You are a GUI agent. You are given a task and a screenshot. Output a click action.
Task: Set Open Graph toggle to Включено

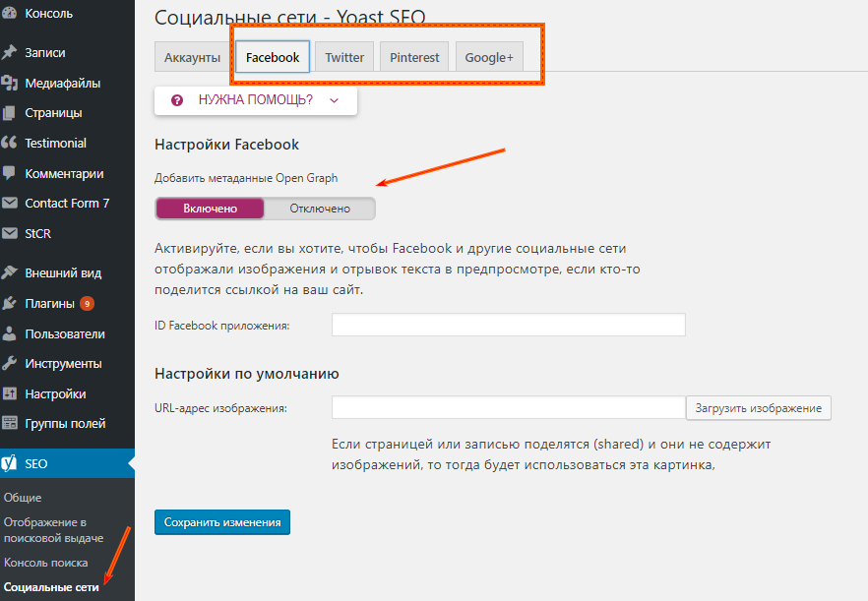pyautogui.click(x=211, y=209)
